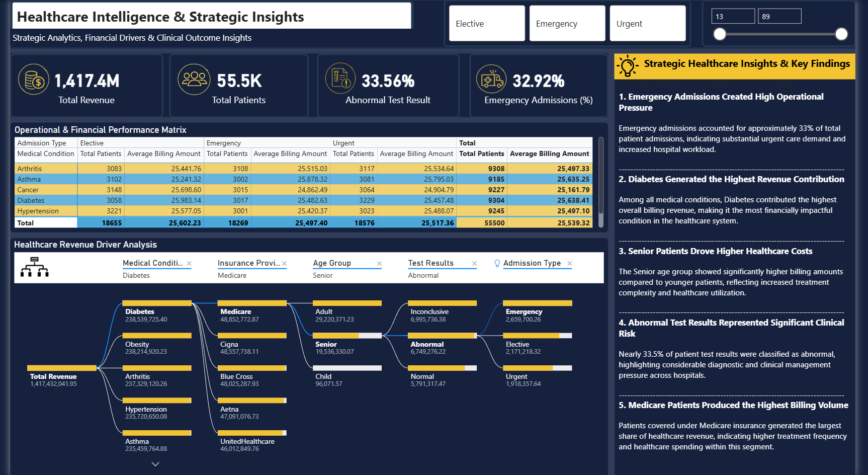Screen dimensions: 868x475
Task: Open the Insurance Provider level header
Action: pos(248,263)
